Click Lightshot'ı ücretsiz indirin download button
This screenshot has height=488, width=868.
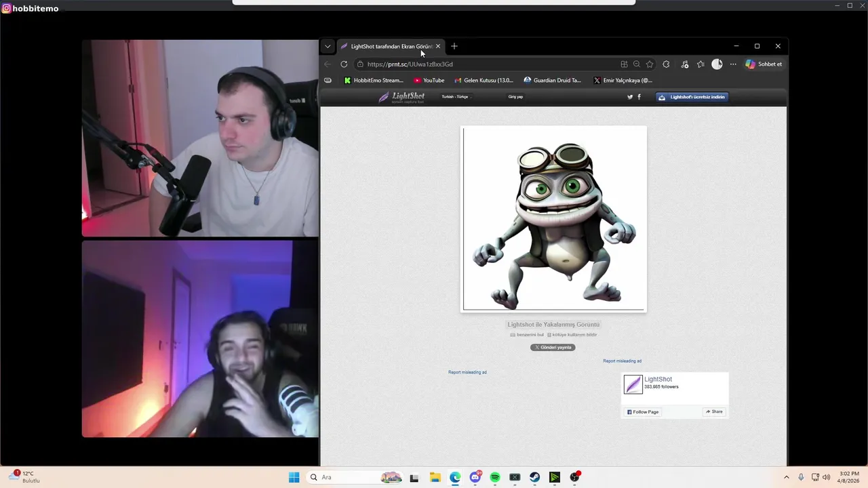tap(692, 97)
